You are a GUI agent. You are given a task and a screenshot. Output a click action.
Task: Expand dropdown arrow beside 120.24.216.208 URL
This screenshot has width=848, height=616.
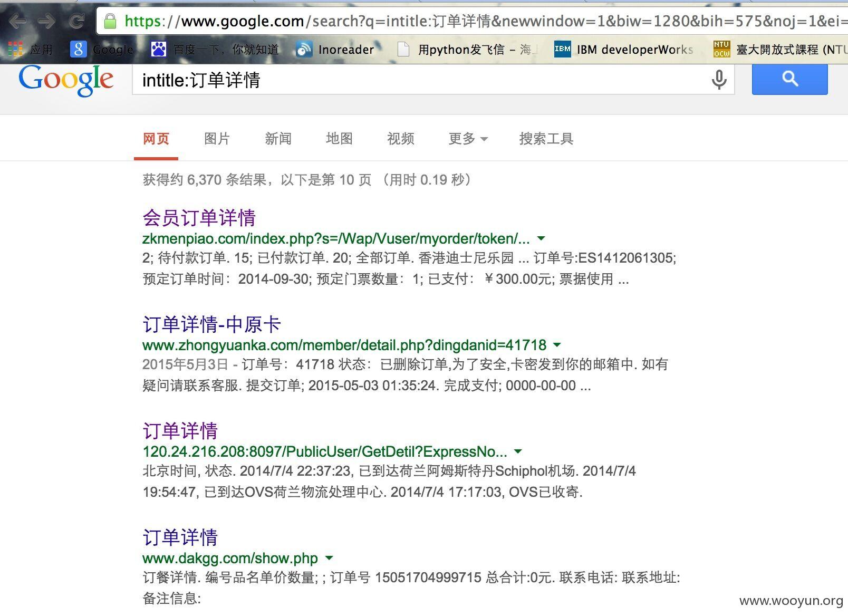[x=518, y=451]
